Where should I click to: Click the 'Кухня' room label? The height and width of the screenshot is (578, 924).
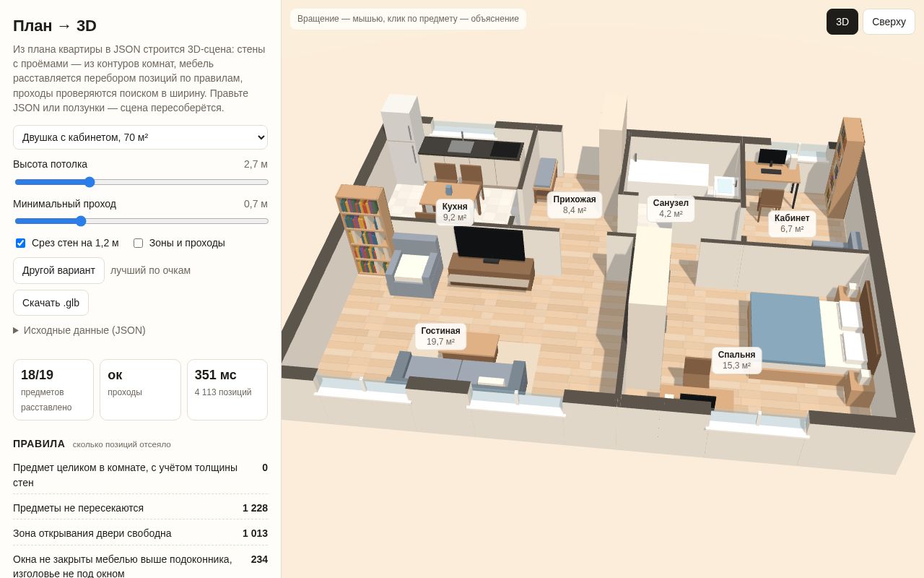pos(455,212)
